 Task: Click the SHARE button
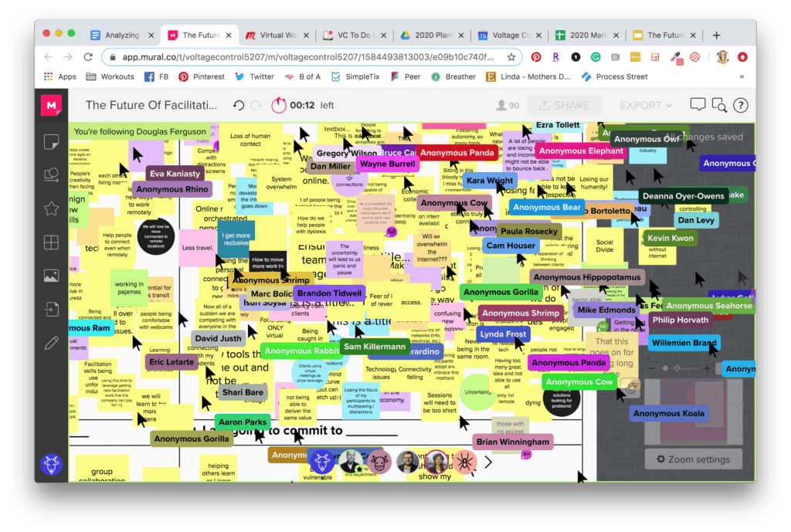[x=564, y=106]
